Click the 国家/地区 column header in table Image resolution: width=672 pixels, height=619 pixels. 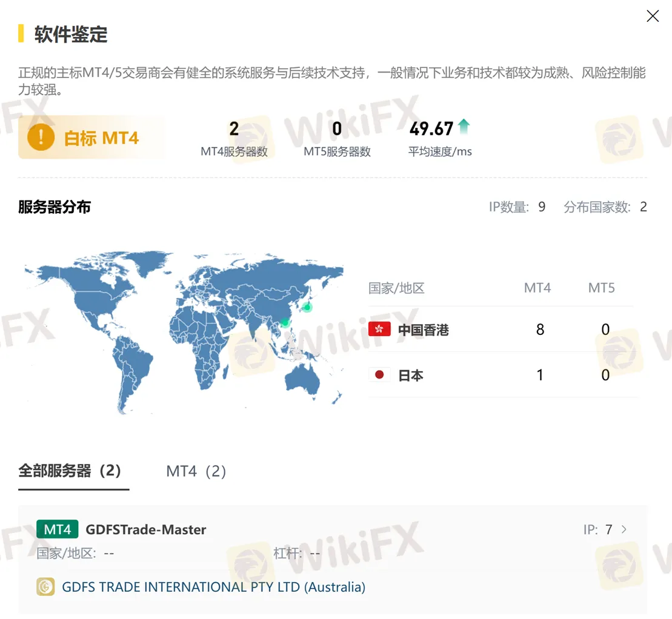(x=396, y=288)
